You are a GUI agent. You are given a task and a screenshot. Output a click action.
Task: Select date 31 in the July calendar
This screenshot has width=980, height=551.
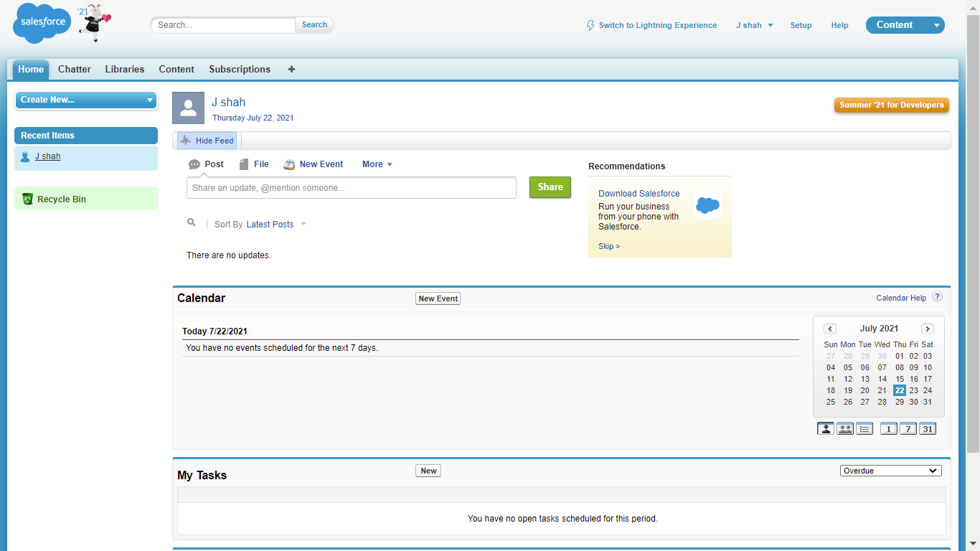pos(928,402)
